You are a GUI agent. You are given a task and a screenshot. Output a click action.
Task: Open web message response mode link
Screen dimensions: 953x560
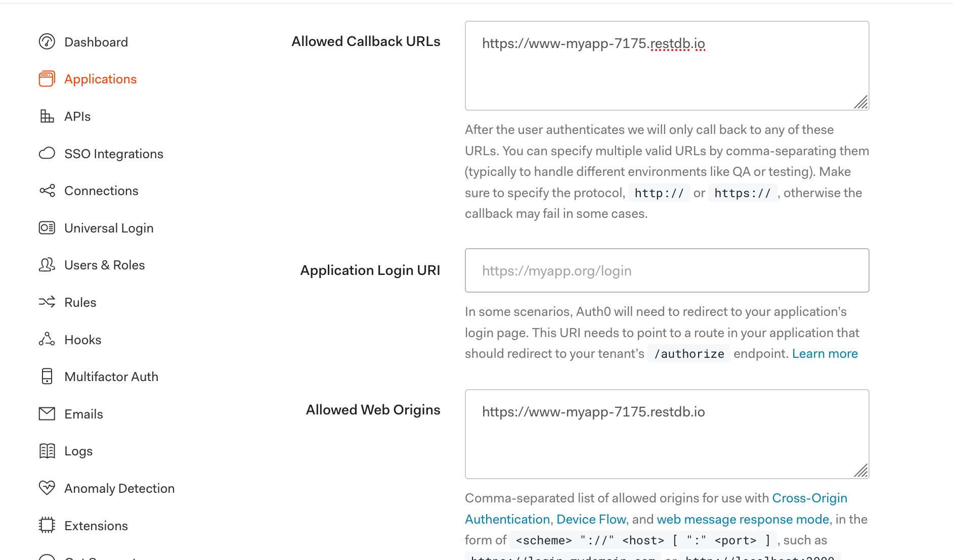coord(743,520)
